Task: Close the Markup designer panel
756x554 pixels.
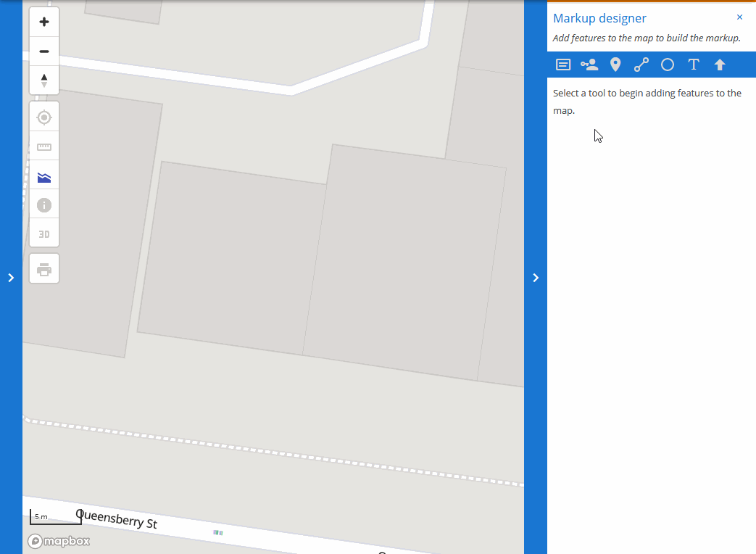Action: 739,17
